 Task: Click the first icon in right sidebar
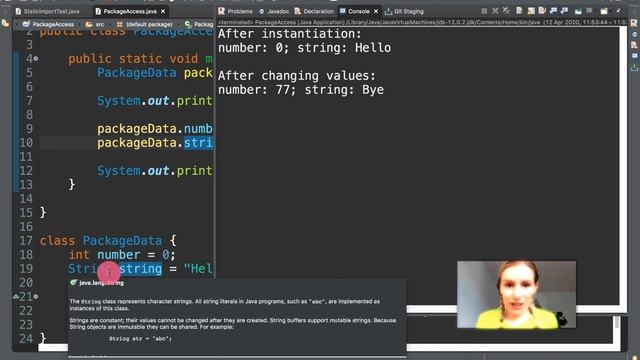coord(634,23)
